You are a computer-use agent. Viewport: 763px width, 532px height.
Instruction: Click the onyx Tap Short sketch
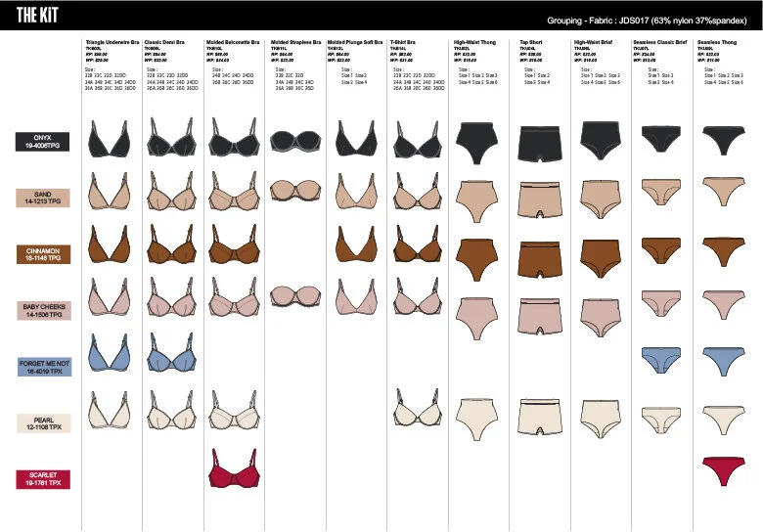pyautogui.click(x=540, y=144)
